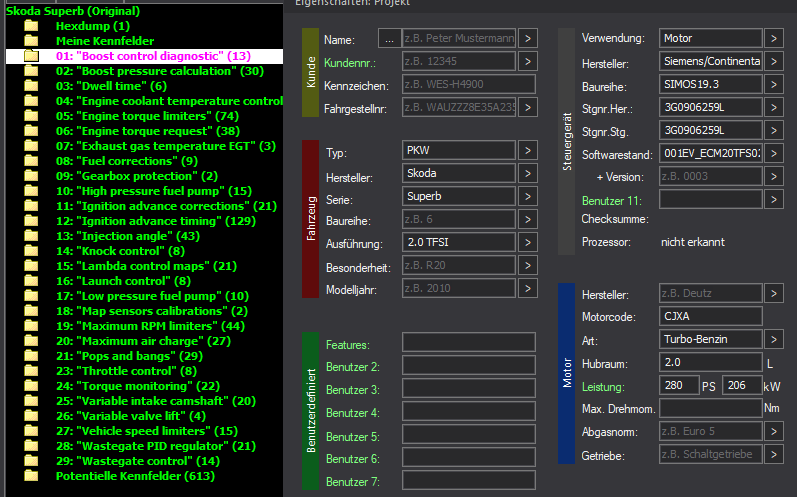Click the Kundennr. green label
Screen dimensions: 797x497
[x=350, y=63]
